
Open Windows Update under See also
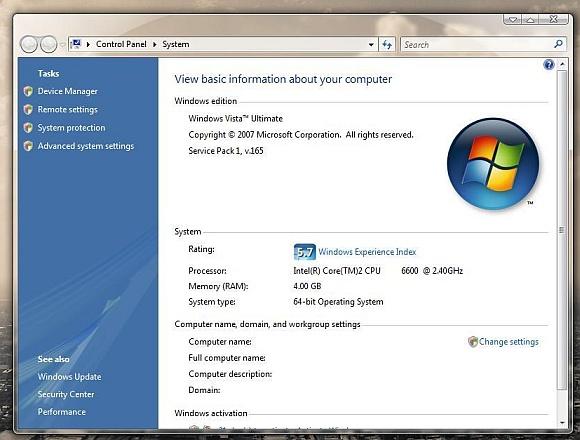click(70, 377)
